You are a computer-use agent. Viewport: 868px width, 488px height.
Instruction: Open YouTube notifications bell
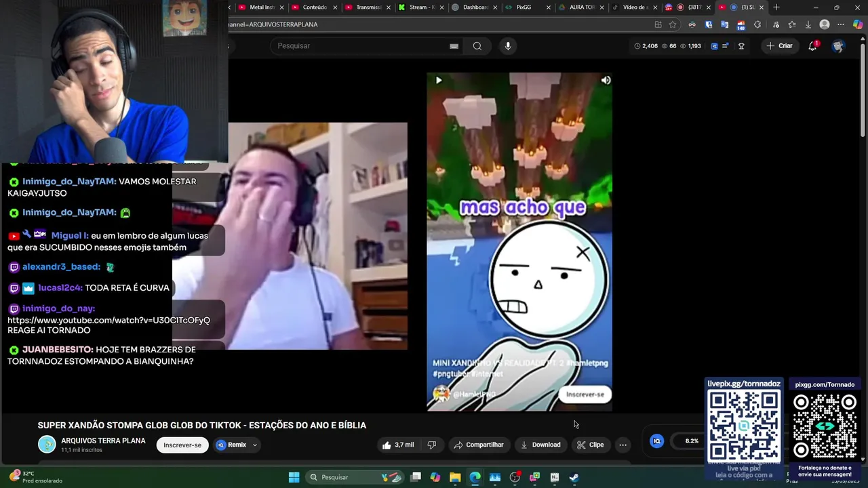[x=812, y=46]
